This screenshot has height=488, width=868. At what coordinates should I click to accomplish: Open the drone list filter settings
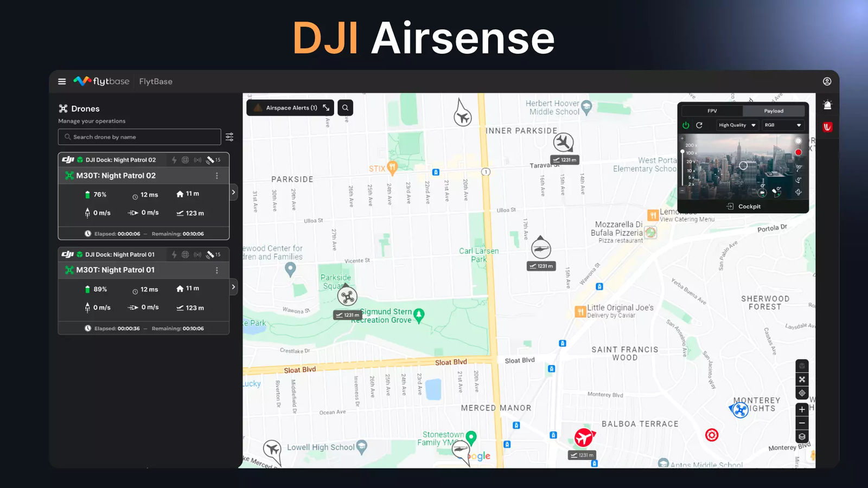[x=229, y=137]
